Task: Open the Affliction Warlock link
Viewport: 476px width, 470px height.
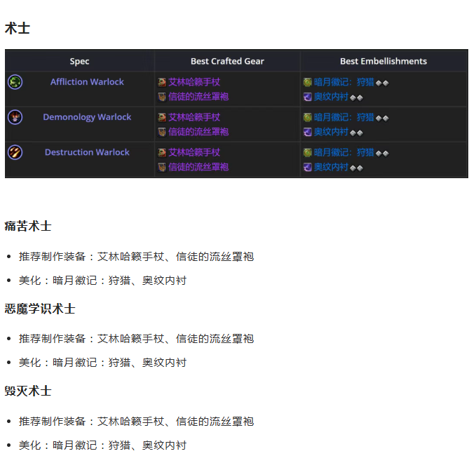Action: point(87,82)
